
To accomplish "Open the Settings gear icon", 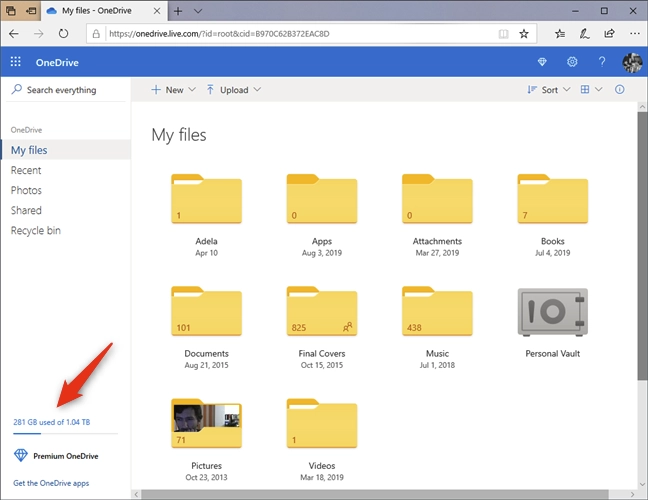I will click(x=572, y=62).
